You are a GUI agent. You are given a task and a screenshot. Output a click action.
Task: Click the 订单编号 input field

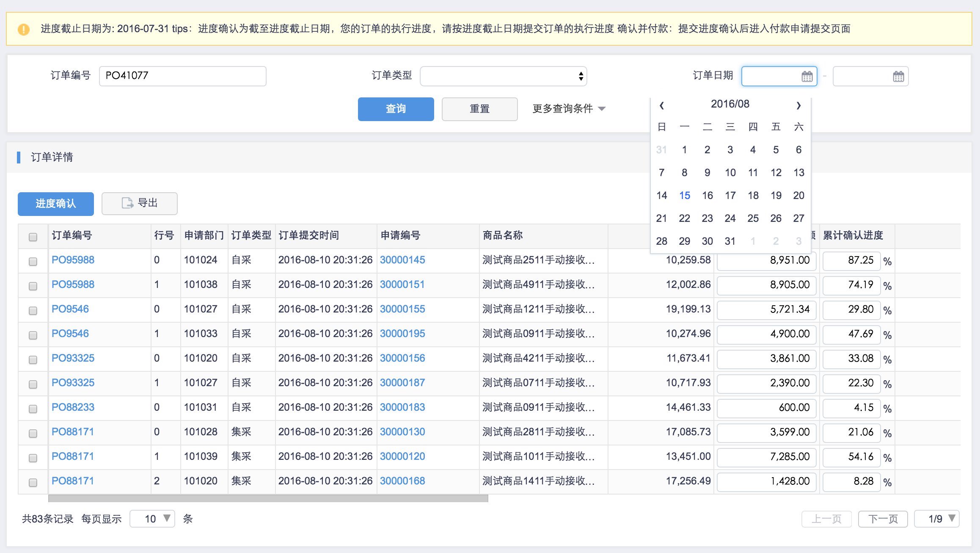(x=183, y=76)
